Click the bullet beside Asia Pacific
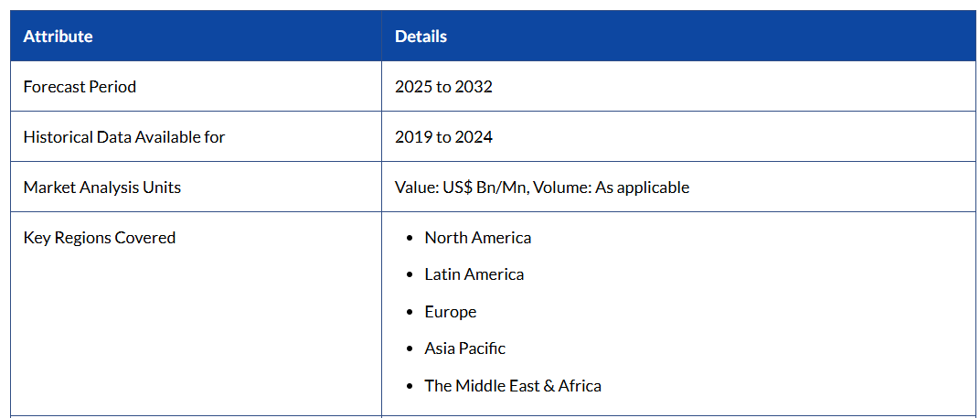The height and width of the screenshot is (418, 980). coord(410,349)
